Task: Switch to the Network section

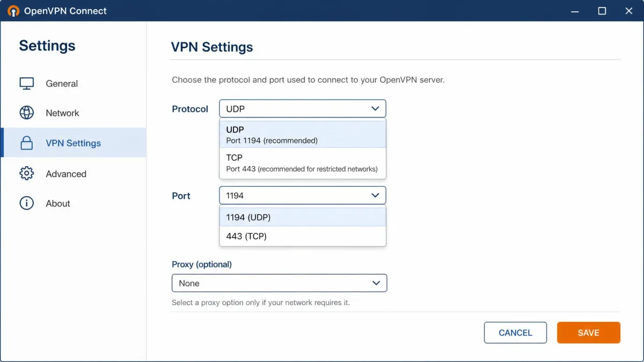Action: click(74, 113)
